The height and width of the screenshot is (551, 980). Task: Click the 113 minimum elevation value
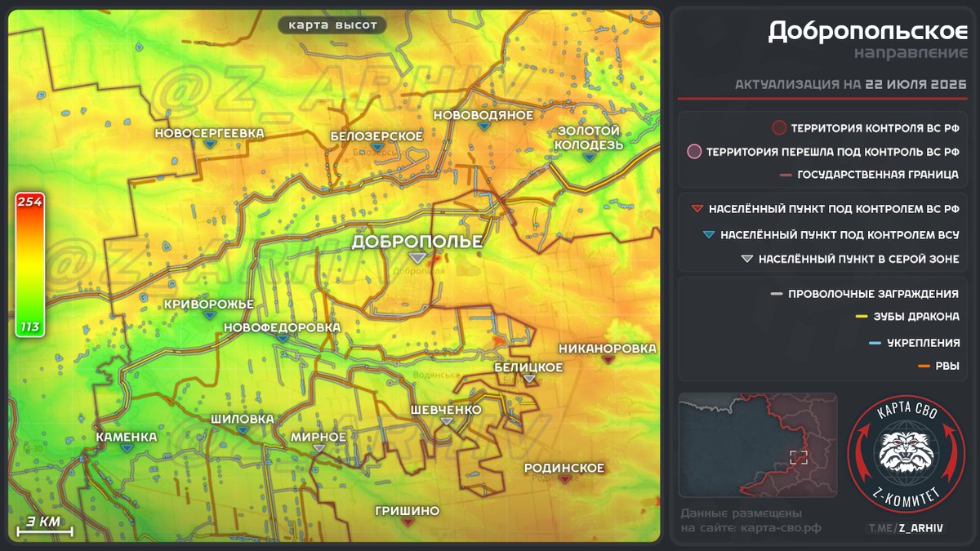coord(29,328)
